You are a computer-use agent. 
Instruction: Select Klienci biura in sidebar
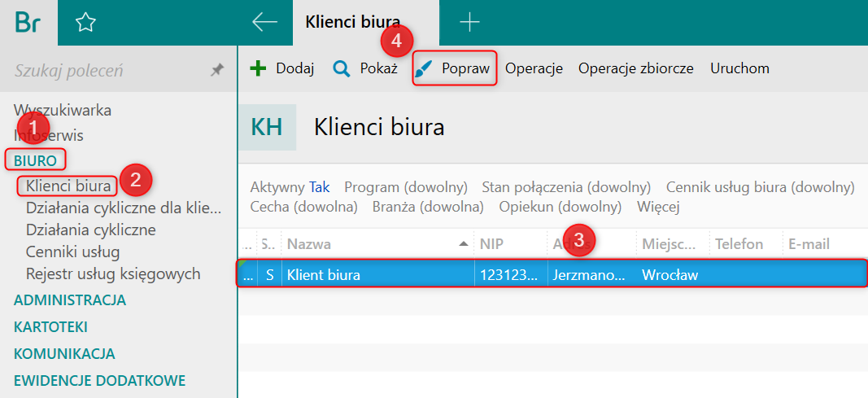pos(68,186)
